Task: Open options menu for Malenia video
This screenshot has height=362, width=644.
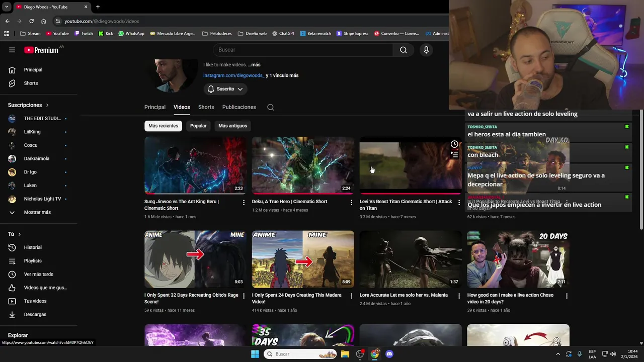Action: tap(459, 296)
